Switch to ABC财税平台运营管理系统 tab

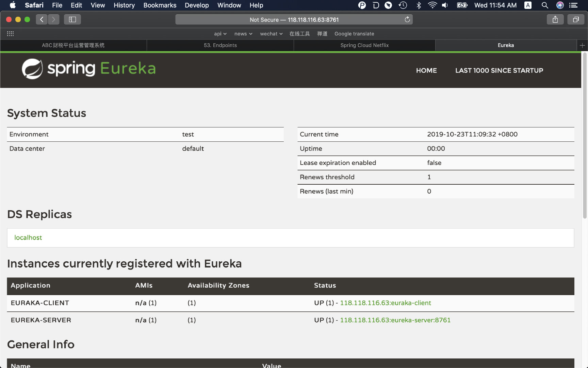pyautogui.click(x=73, y=45)
